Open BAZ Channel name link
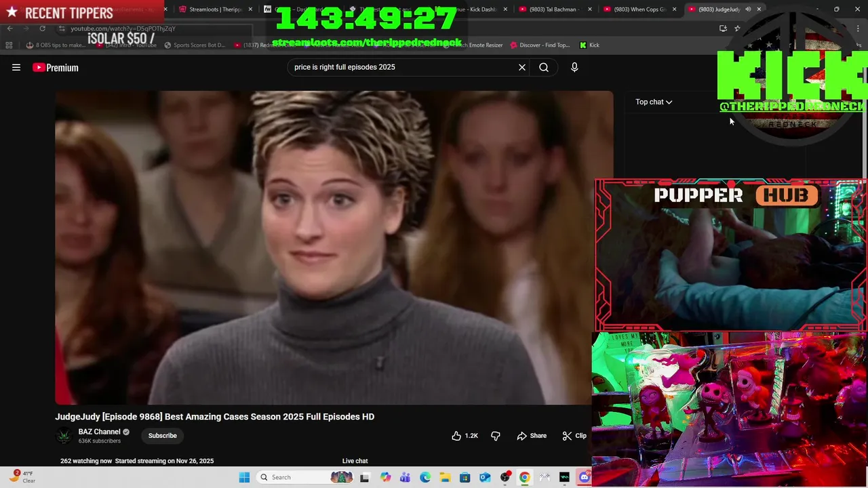The width and height of the screenshot is (868, 488). (x=99, y=432)
